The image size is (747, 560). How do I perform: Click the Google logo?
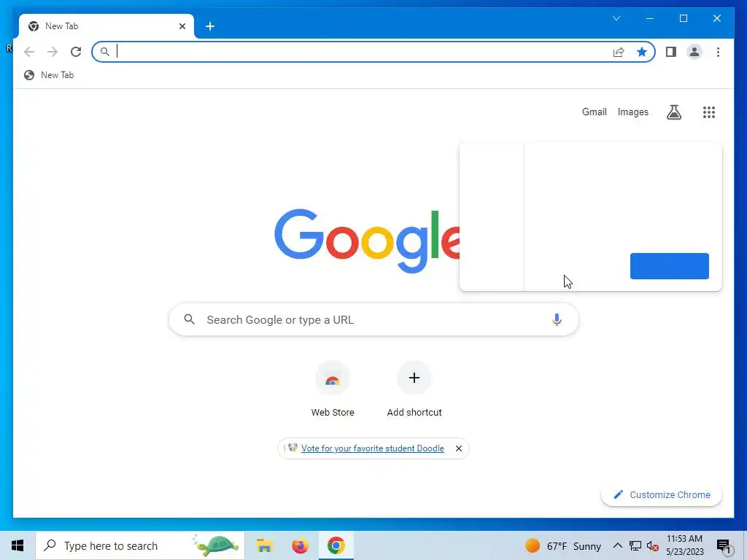click(367, 241)
